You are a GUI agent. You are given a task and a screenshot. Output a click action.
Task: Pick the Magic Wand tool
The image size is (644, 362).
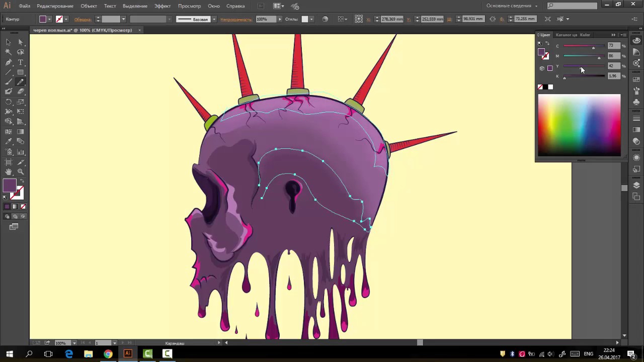point(9,52)
